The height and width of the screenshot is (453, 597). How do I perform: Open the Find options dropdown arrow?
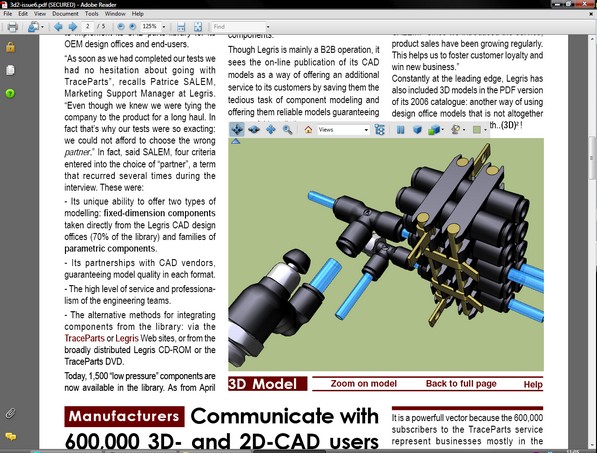pos(268,27)
